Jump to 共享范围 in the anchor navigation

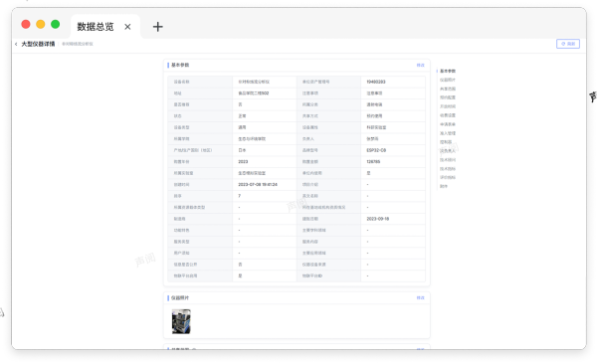(448, 89)
